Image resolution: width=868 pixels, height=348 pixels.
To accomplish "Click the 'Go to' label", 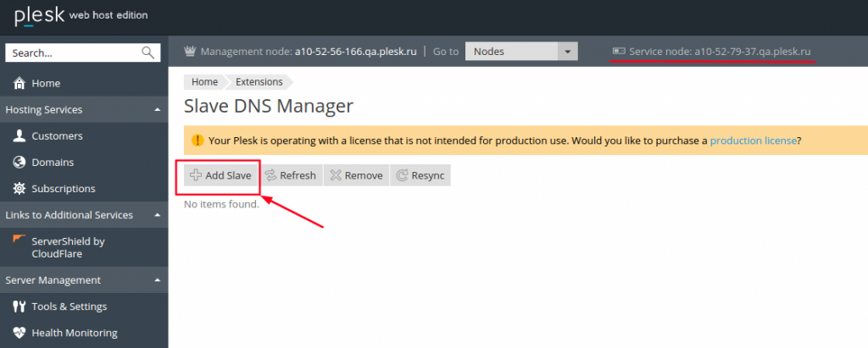I will (x=446, y=52).
